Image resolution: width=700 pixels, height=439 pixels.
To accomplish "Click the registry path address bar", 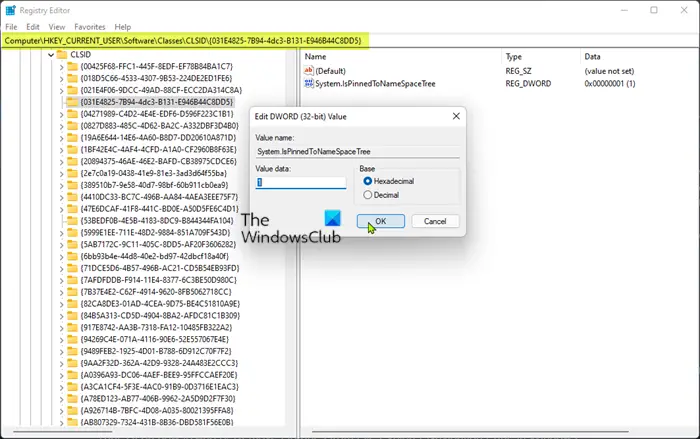I will (350, 41).
